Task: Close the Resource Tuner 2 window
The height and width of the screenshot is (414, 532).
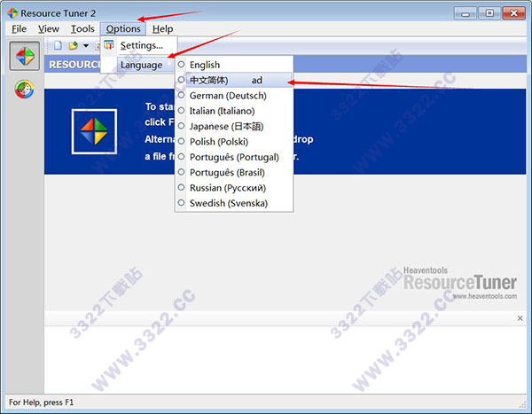Action: [513, 13]
